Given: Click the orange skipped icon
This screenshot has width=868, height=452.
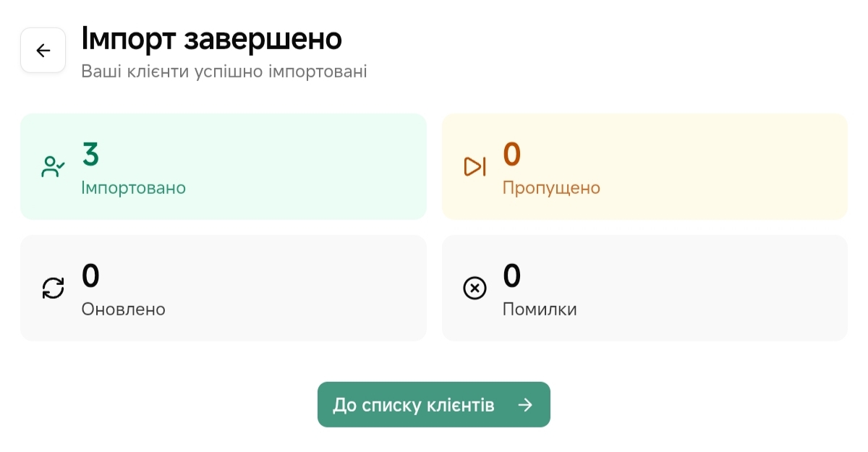Looking at the screenshot, I should point(475,167).
